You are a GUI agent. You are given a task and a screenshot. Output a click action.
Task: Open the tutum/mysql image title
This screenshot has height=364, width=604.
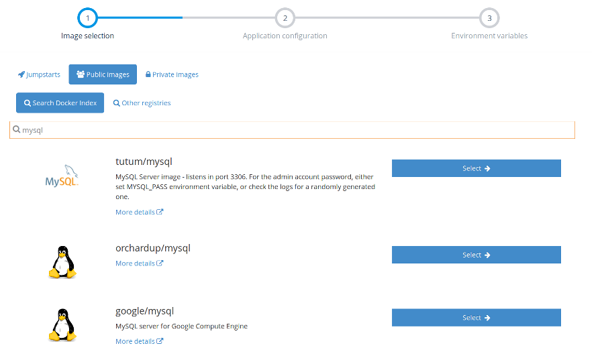[x=144, y=162]
